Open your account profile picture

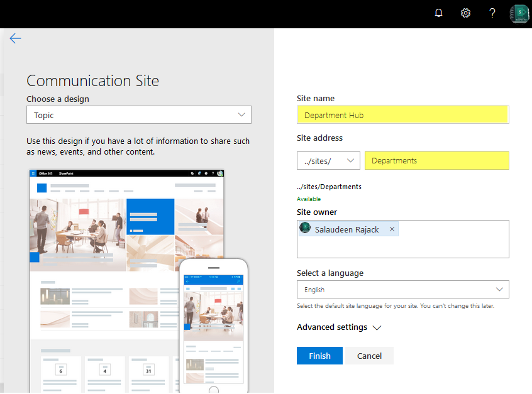(x=519, y=13)
